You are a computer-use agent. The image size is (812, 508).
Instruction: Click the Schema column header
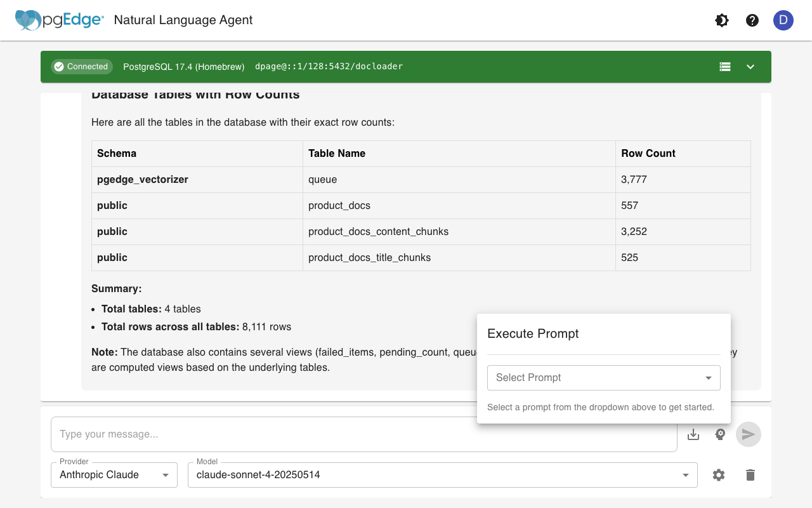coord(117,154)
